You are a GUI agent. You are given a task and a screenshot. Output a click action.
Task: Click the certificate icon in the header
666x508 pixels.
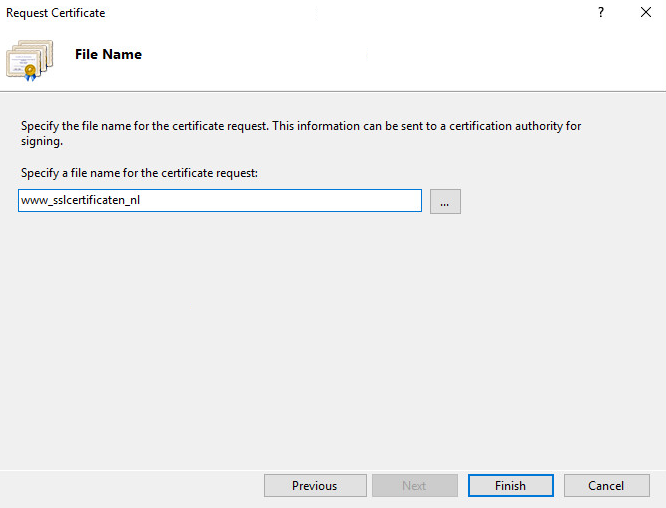(x=30, y=59)
